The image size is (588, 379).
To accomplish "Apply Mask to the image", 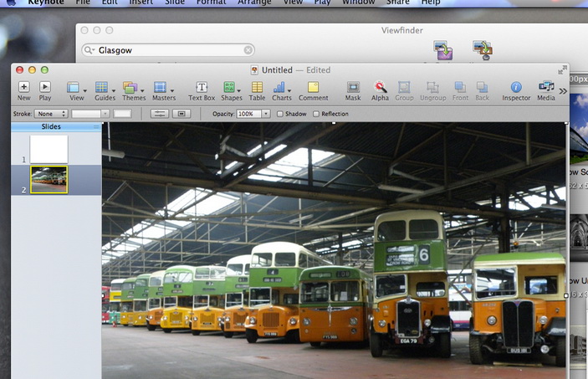I will tap(353, 91).
